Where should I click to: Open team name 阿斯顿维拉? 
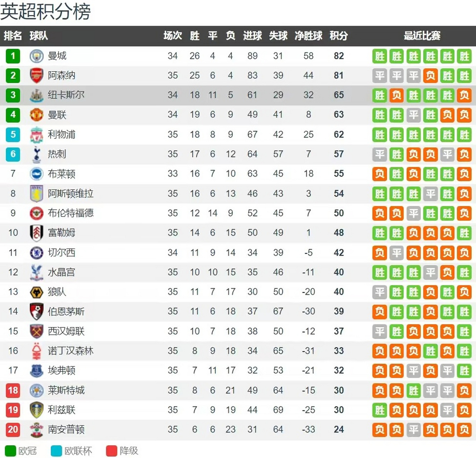(x=71, y=194)
